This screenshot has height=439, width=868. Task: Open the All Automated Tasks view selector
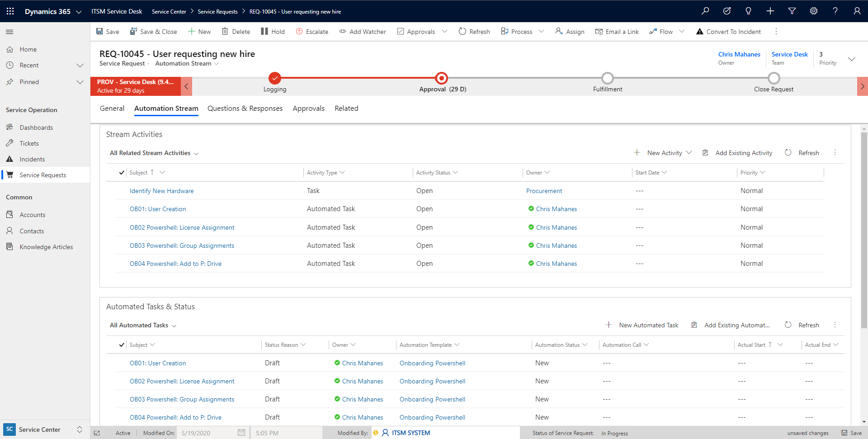(143, 326)
